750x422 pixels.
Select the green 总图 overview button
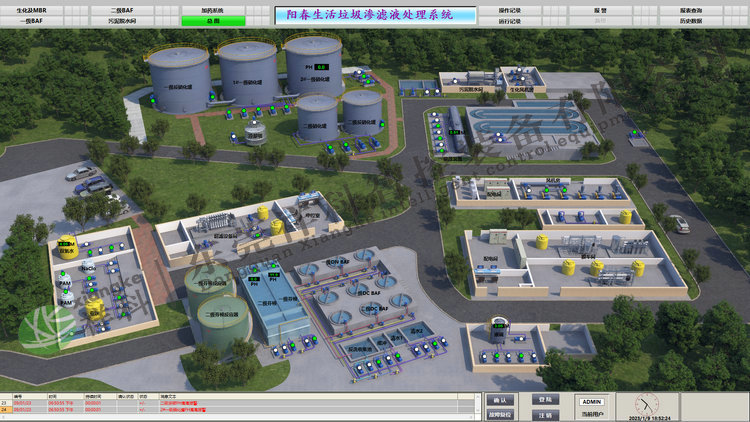click(212, 19)
